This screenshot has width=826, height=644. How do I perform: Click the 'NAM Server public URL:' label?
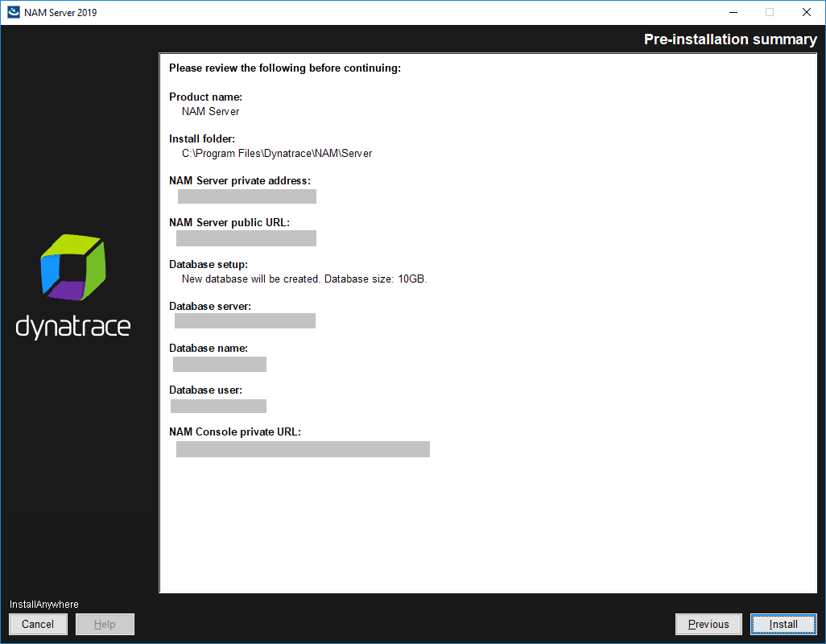coord(229,223)
